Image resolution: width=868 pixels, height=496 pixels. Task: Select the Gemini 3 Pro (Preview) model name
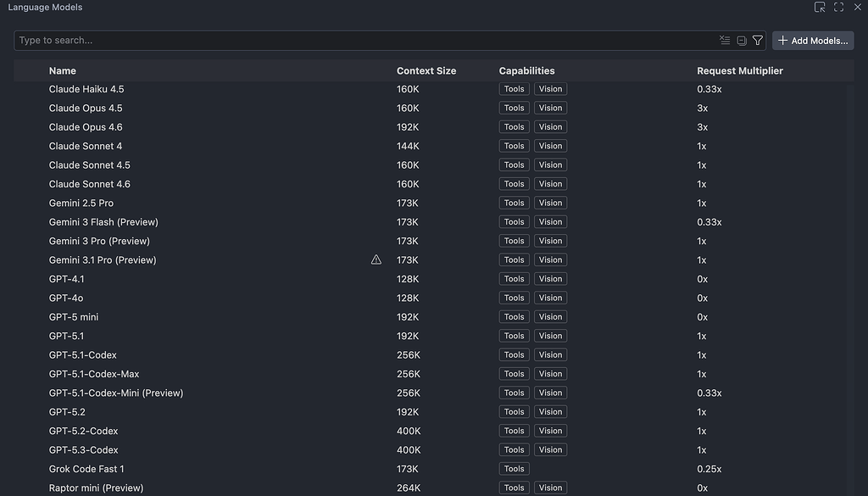[x=99, y=241]
